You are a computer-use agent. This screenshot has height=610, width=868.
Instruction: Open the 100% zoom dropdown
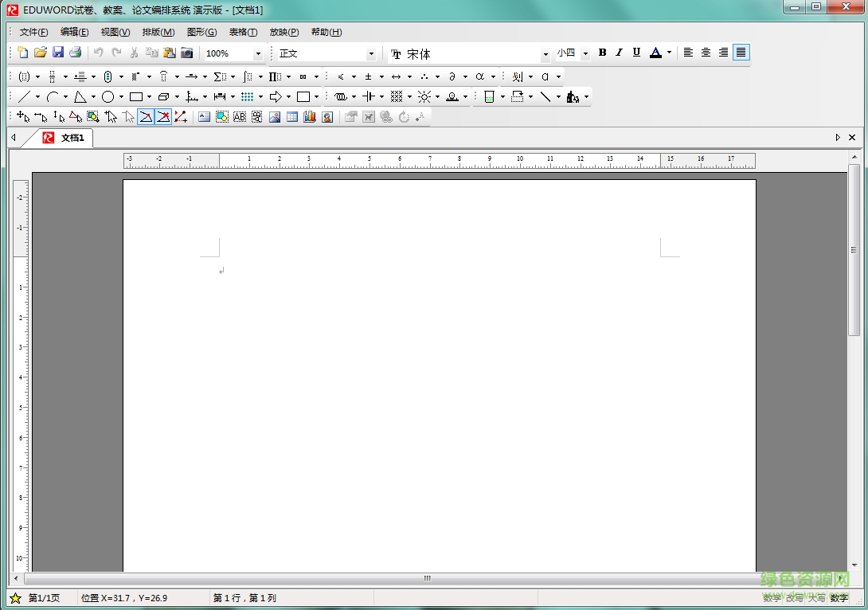coord(257,54)
